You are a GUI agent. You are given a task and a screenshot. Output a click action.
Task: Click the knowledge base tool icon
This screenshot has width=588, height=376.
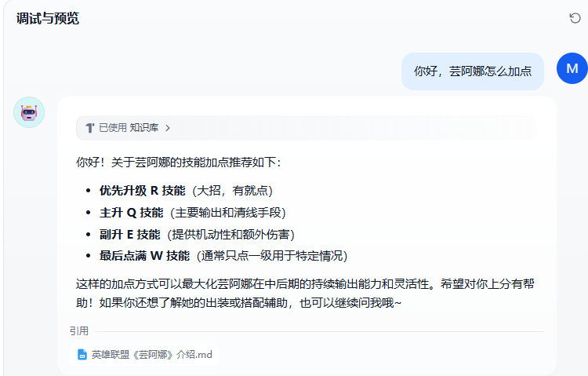click(89, 127)
